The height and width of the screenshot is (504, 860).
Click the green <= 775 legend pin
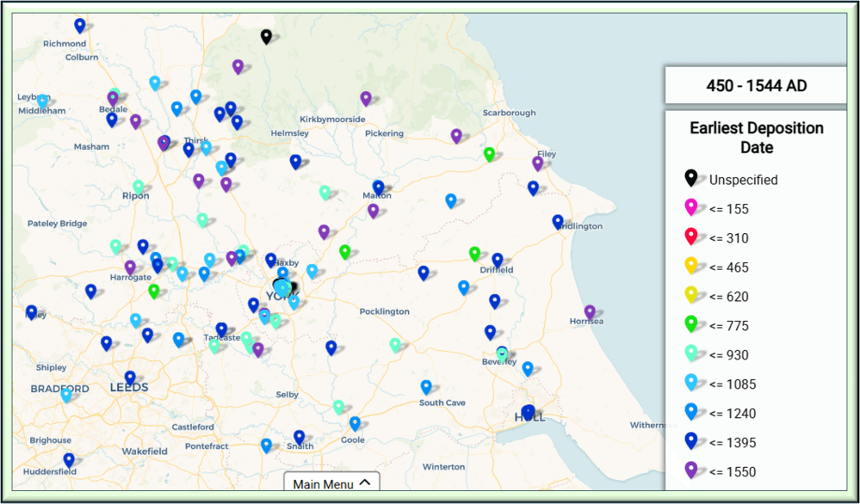point(690,324)
